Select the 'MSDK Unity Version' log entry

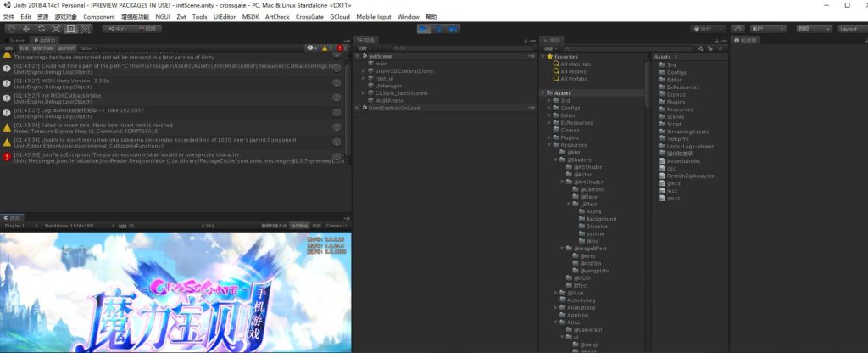[173, 83]
